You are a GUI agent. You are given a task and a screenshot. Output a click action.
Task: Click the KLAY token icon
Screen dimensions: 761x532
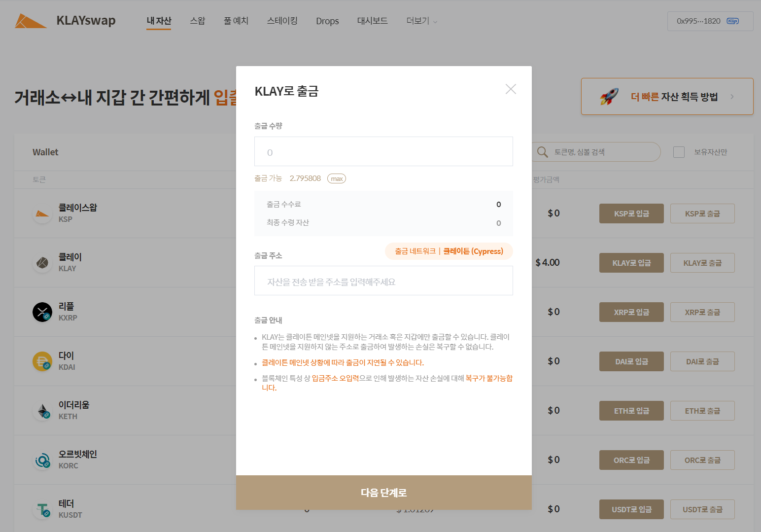[x=42, y=263]
